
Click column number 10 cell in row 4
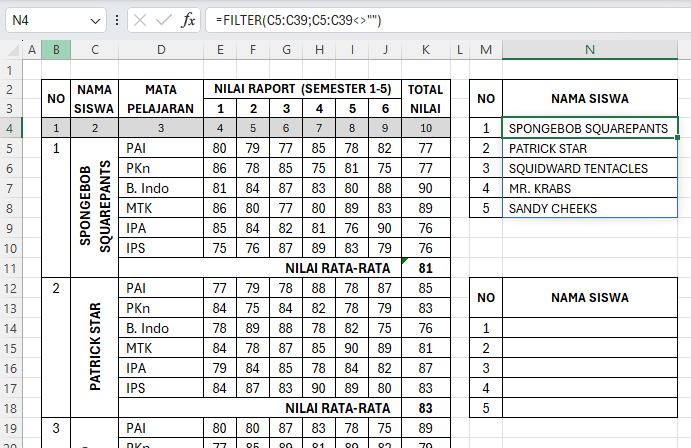click(x=426, y=128)
